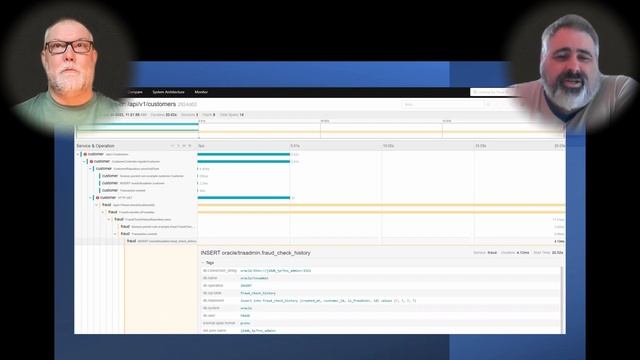Click the db.name tag value oracle/tnsadmin
This screenshot has width=640, height=360.
point(254,278)
